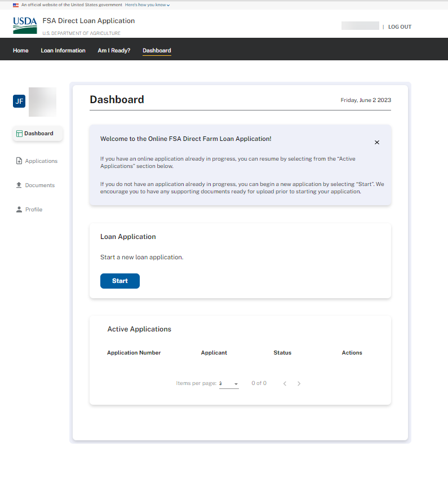Open the Am I Ready? nav item
Viewport: 448px width, 491px height.
[x=114, y=50]
